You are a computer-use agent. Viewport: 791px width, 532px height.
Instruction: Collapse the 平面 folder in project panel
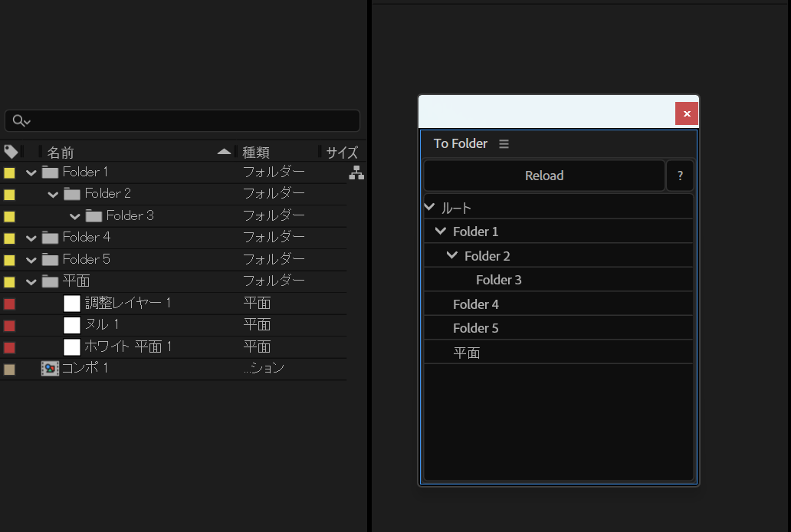tap(31, 282)
